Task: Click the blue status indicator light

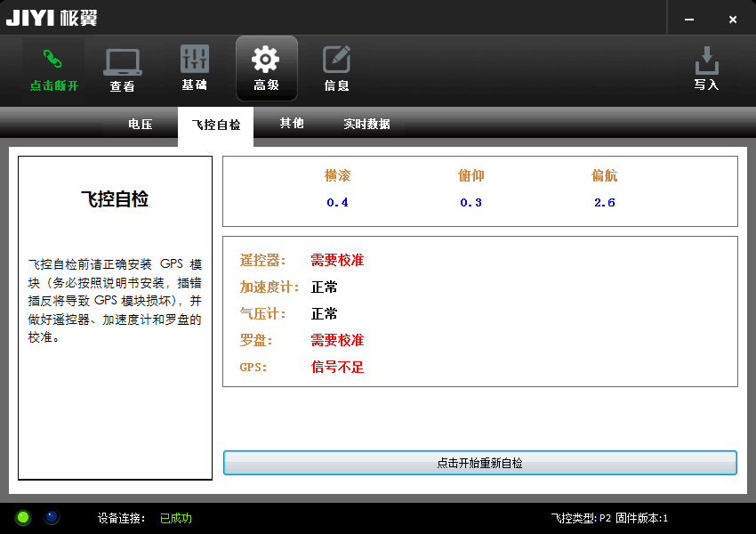Action: pyautogui.click(x=52, y=517)
